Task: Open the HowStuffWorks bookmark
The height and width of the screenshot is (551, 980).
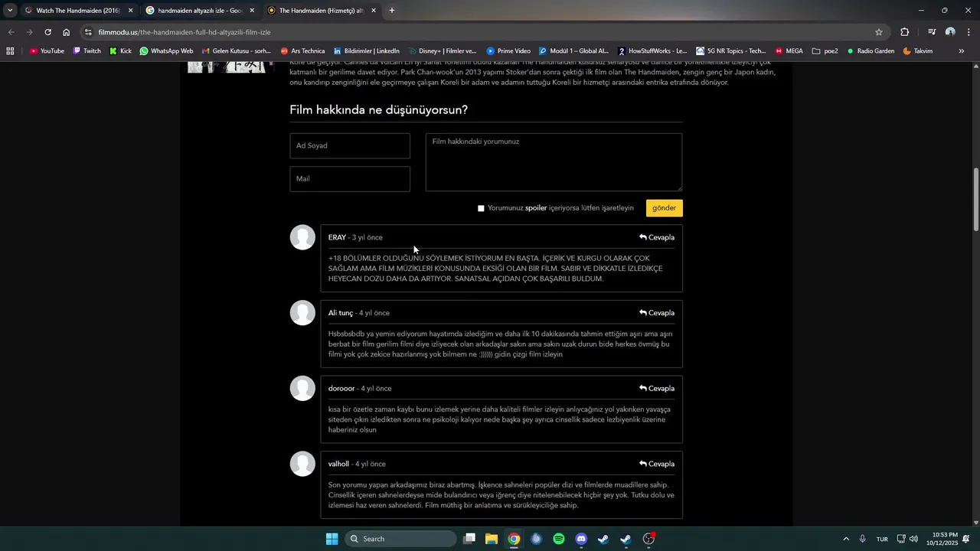Action: tap(652, 51)
